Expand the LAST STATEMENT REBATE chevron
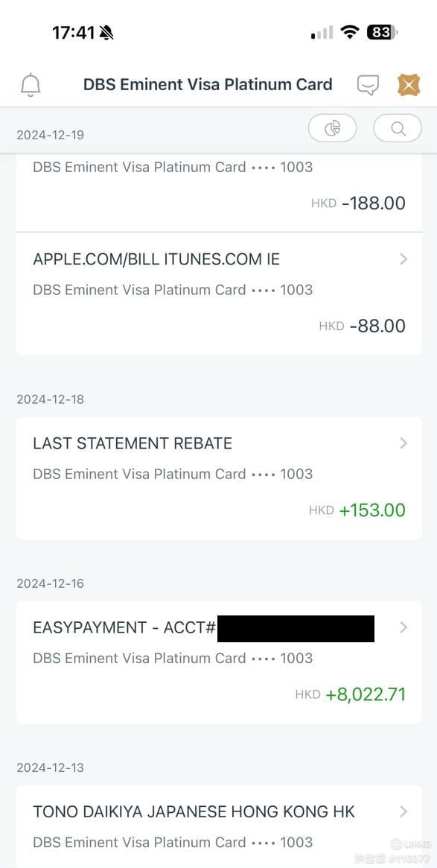The height and width of the screenshot is (868, 437). (403, 443)
